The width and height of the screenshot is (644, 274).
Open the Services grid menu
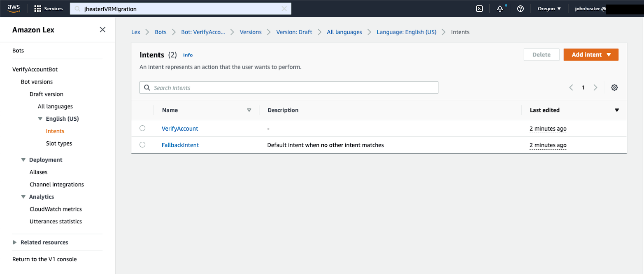tap(49, 9)
